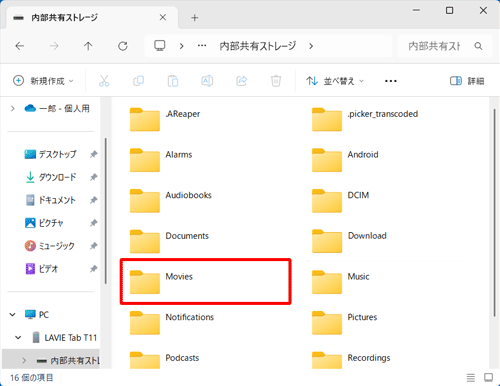The width and height of the screenshot is (500, 386).
Task: Open ドキュメント in the sidebar
Action: coord(50,200)
